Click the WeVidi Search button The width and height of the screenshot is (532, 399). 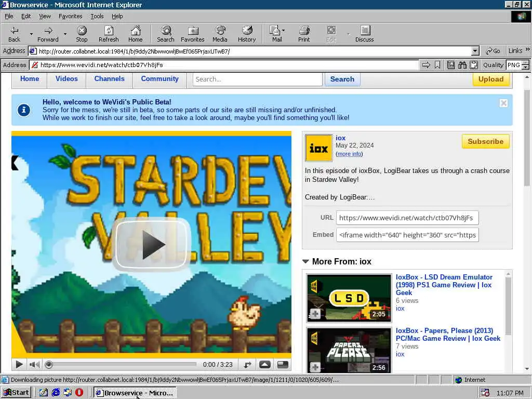pyautogui.click(x=342, y=79)
